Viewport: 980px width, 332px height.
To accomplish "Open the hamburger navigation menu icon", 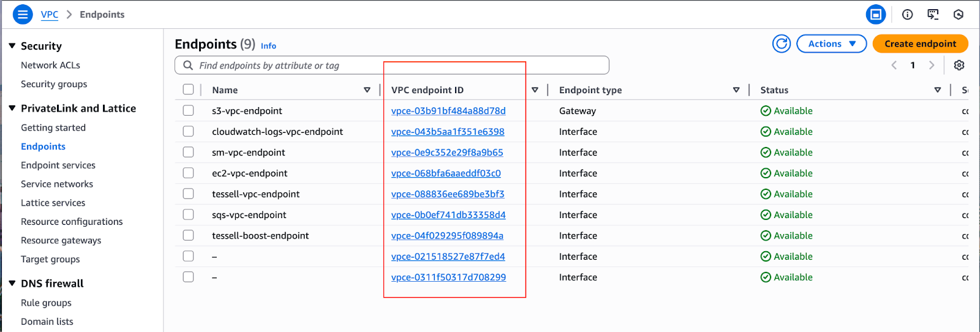I will [x=23, y=14].
